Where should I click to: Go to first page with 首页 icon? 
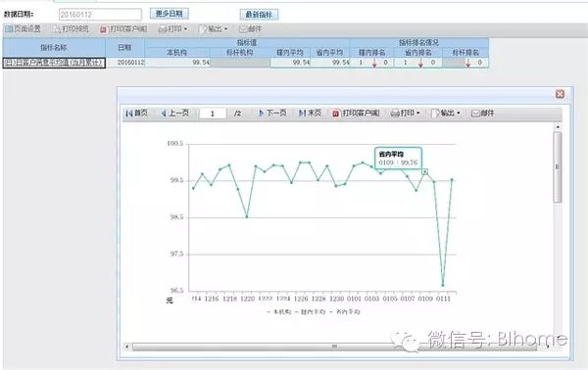pos(136,114)
